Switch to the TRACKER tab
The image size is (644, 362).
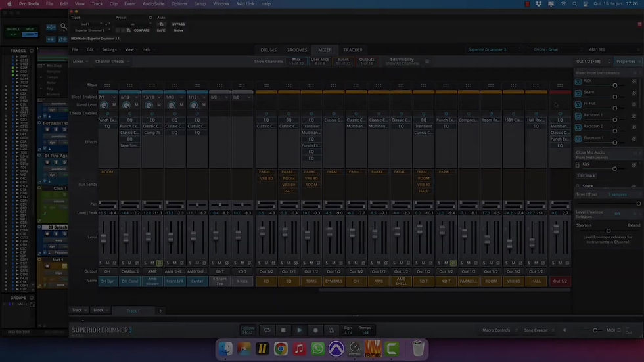coord(353,50)
